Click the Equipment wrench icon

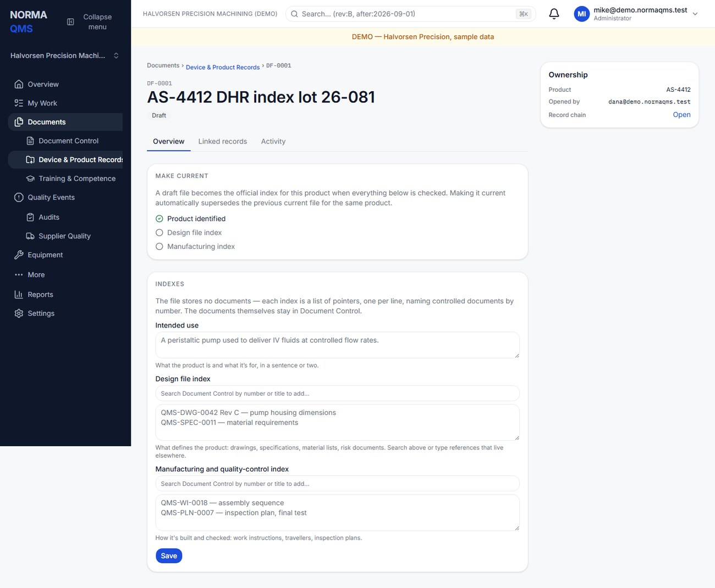click(x=19, y=255)
